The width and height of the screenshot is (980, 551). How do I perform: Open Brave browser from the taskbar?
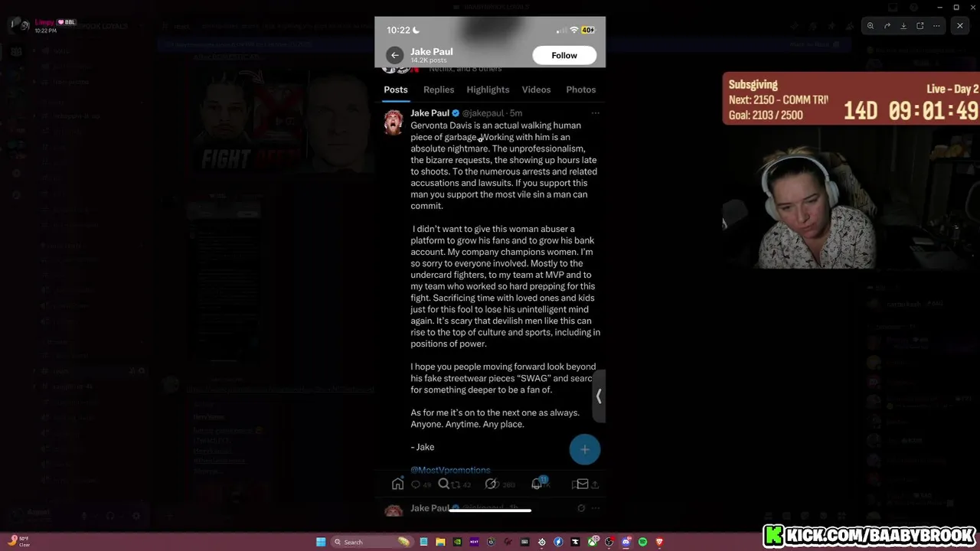(x=659, y=542)
